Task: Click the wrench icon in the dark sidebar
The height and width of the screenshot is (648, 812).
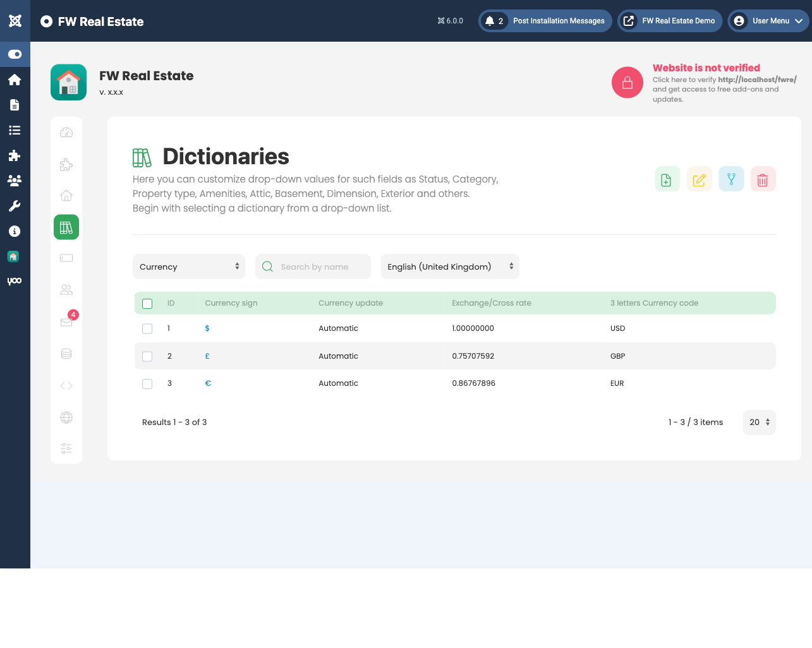Action: point(15,206)
